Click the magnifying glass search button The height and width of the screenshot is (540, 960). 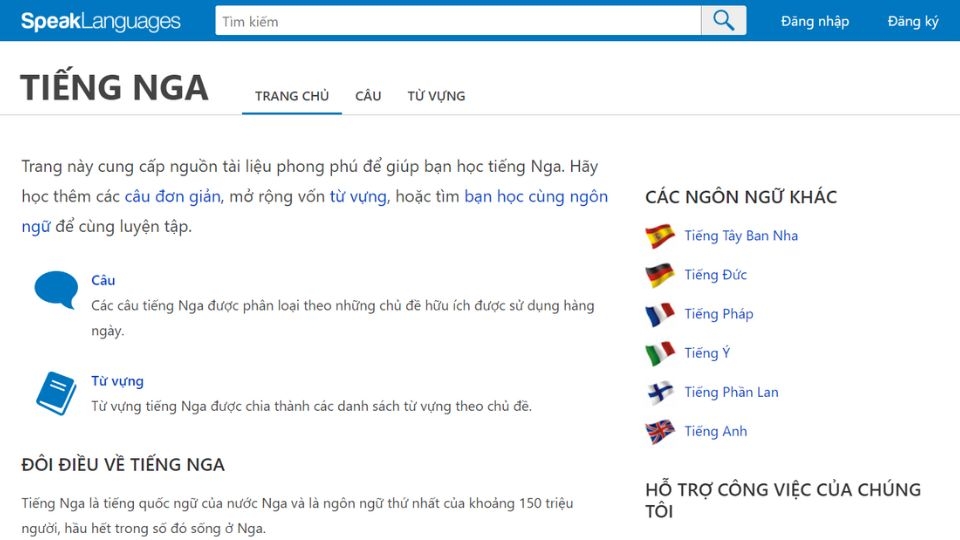724,21
